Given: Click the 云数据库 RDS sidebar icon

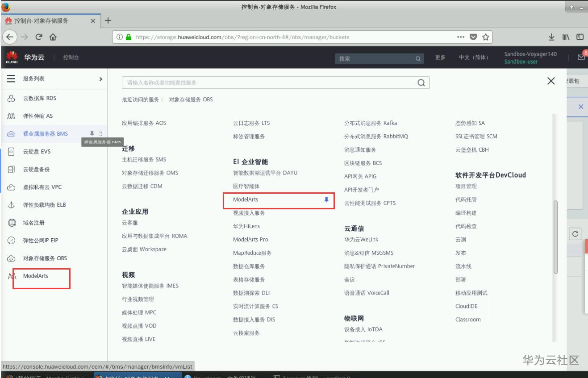Looking at the screenshot, I should 11,99.
